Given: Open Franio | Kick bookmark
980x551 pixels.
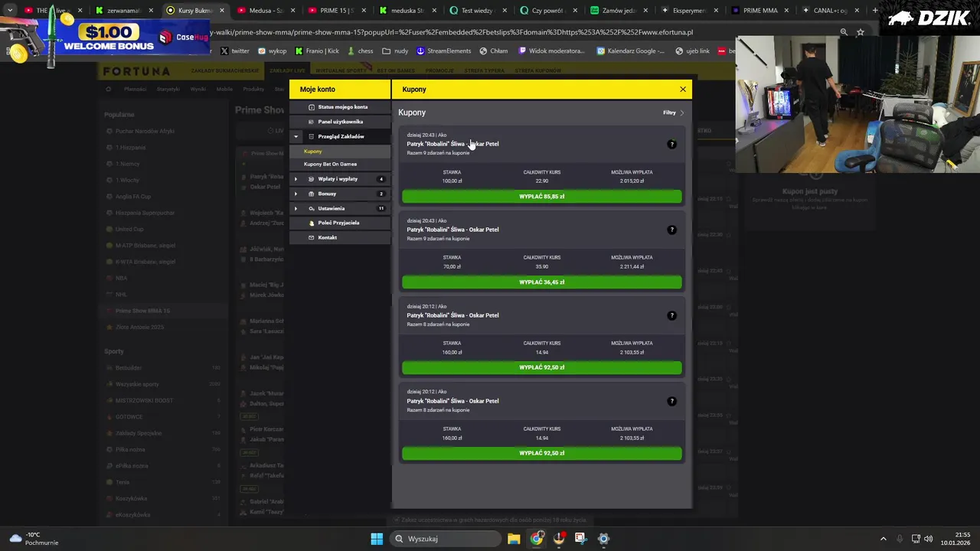Looking at the screenshot, I should click(316, 51).
